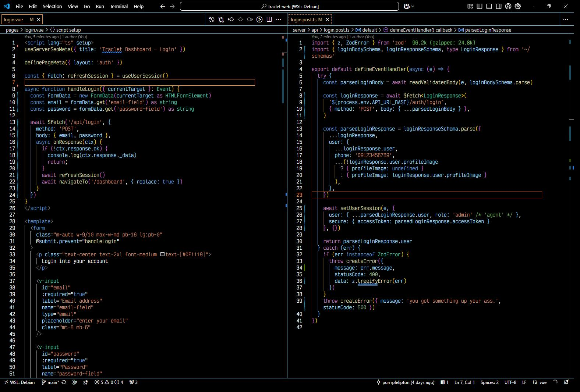
Task: Click the blame CodeLens in login.vue
Action: (56, 37)
